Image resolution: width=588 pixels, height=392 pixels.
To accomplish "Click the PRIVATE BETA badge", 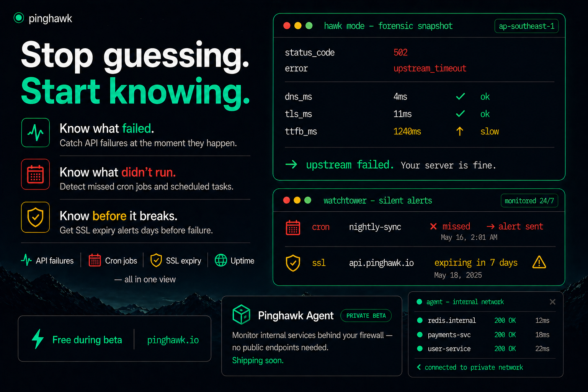I will click(366, 315).
